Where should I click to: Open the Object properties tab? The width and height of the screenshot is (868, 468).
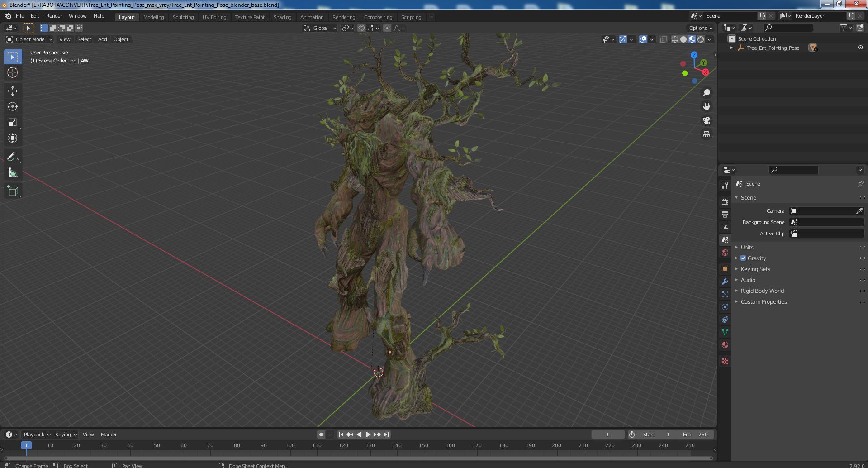[x=725, y=269]
